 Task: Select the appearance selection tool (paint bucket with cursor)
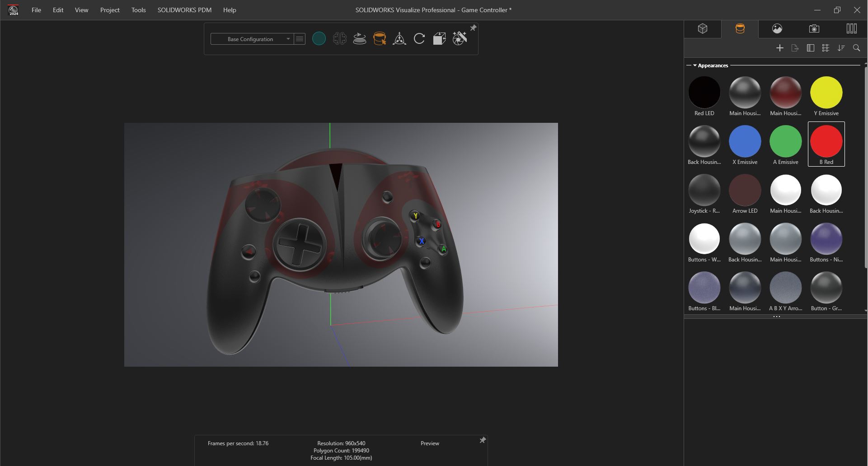coord(380,39)
